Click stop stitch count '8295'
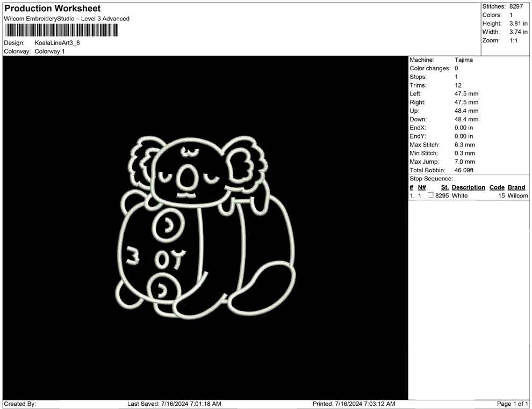Viewport: 532px width, 409px height. click(442, 195)
